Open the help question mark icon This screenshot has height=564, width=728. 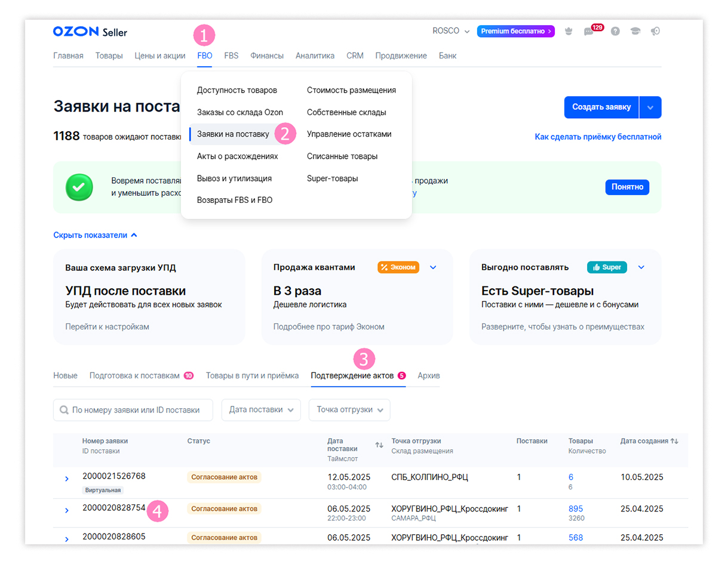pos(615,32)
